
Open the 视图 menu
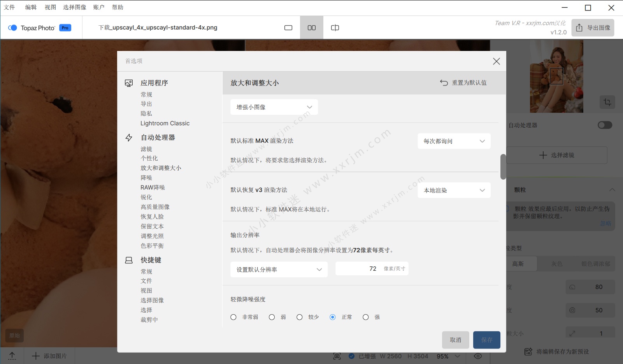coord(50,7)
